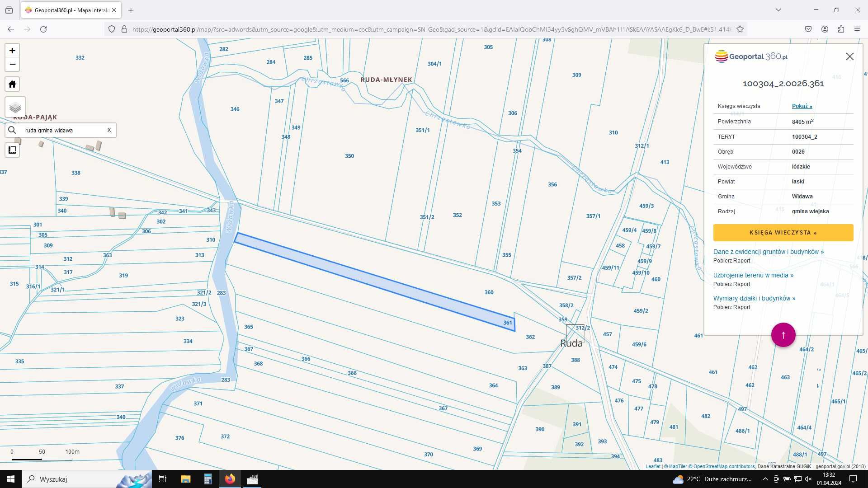Viewport: 868px width, 488px height.
Task: Open the Firefox account icon
Action: point(825,29)
